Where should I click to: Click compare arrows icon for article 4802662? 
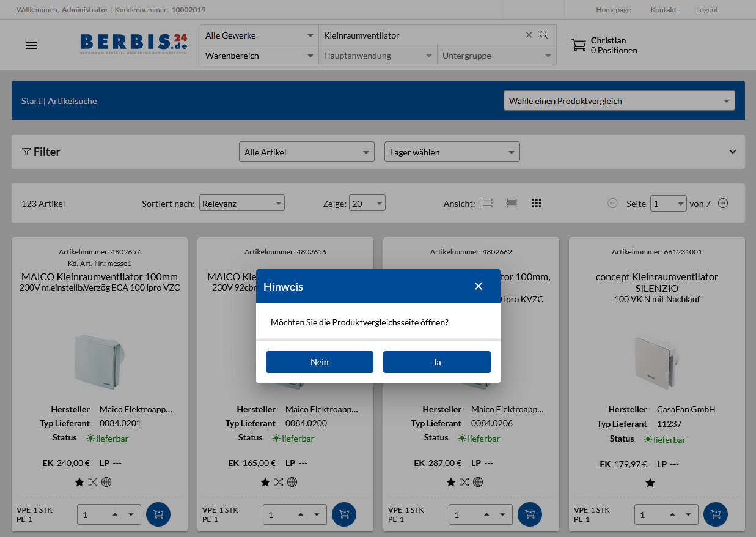pos(464,482)
